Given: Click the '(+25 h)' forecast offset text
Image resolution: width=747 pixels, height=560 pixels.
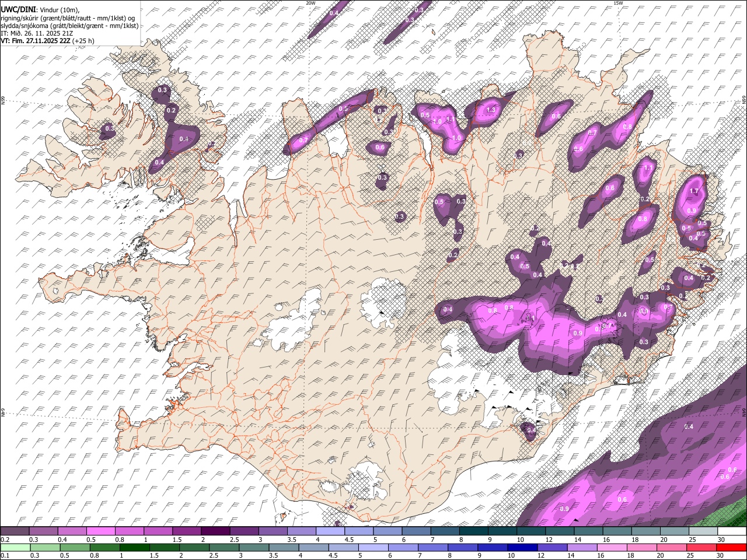Looking at the screenshot, I should point(84,41).
